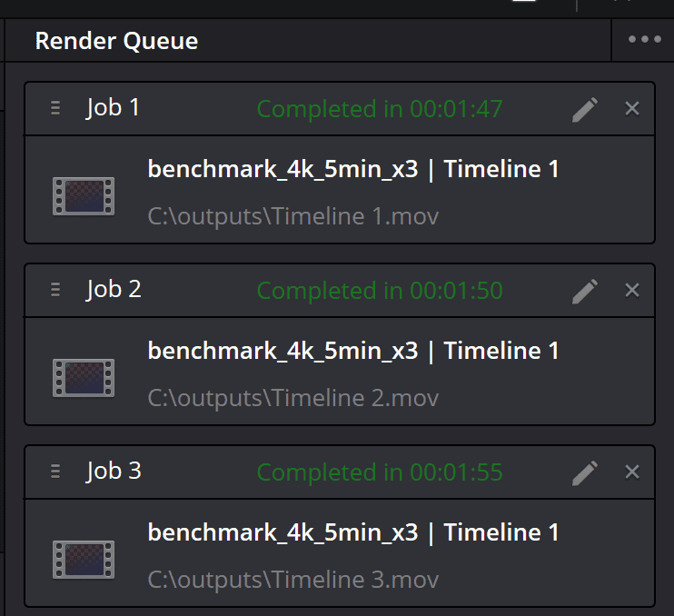Click the Job 3 drag handle icon
The height and width of the screenshot is (616, 674).
coord(55,472)
